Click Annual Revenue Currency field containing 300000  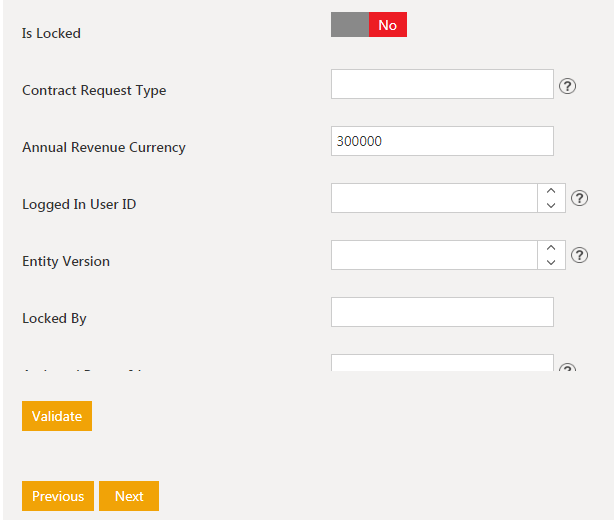(x=442, y=141)
